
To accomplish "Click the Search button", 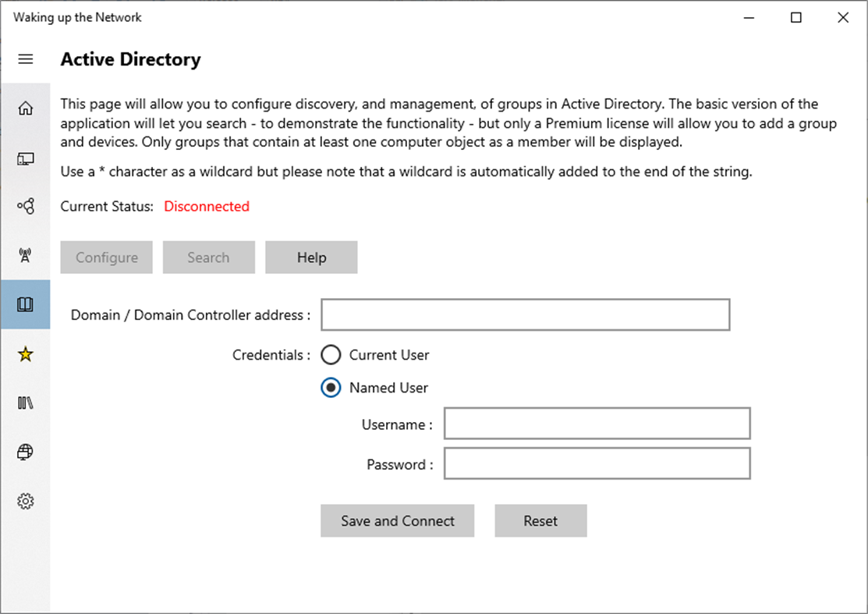I will [208, 257].
